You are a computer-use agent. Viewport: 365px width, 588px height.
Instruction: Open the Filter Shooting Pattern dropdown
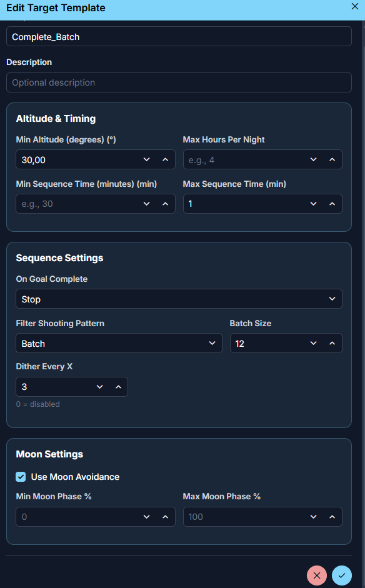point(212,343)
